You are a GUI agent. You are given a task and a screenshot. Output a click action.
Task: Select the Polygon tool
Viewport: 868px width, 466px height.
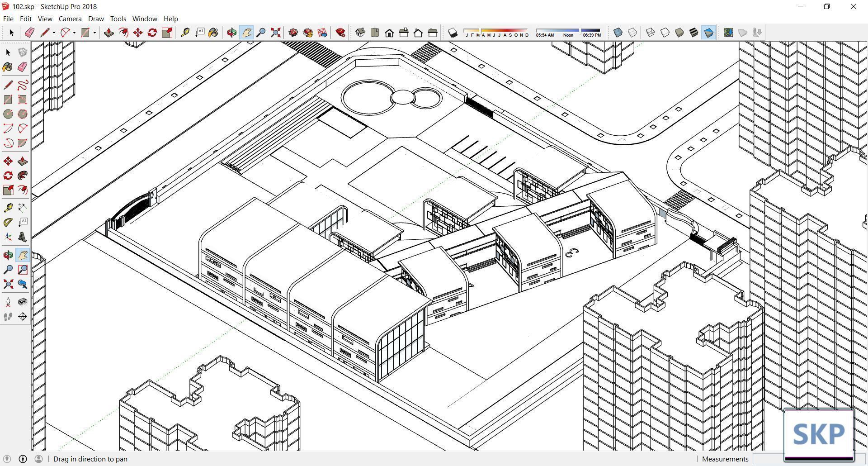tap(23, 114)
